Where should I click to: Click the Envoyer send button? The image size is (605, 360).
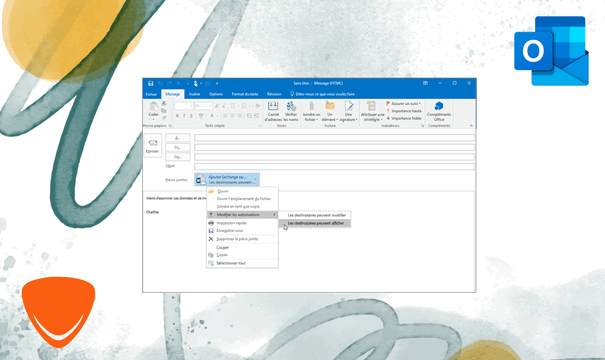pos(152,146)
